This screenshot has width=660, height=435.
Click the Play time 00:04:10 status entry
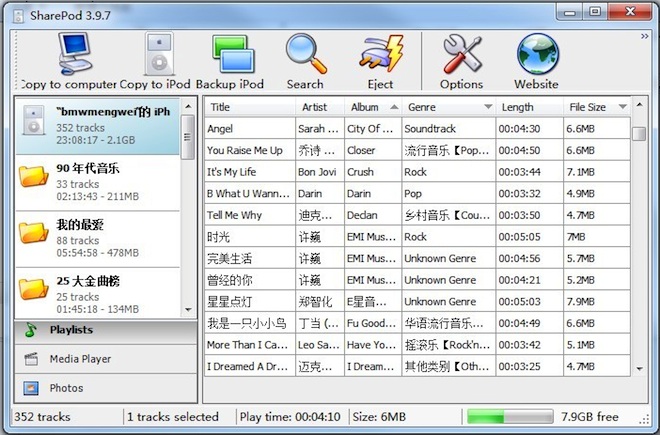coord(290,417)
